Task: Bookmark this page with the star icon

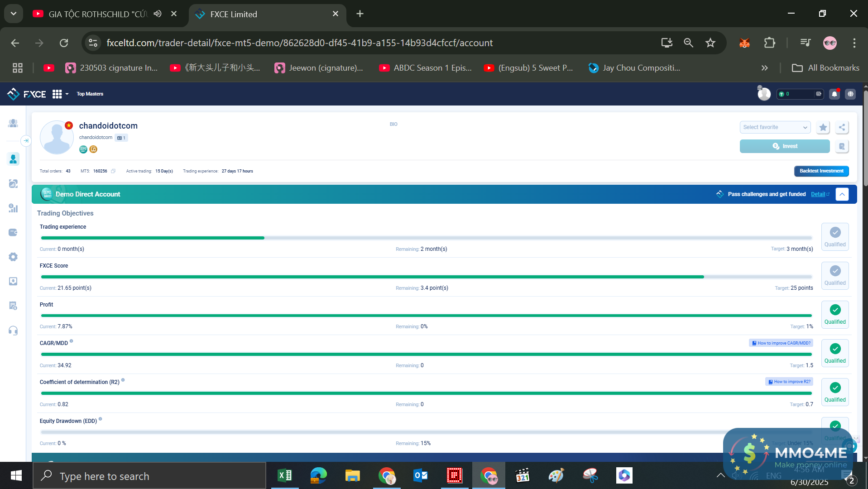Action: pos(710,43)
